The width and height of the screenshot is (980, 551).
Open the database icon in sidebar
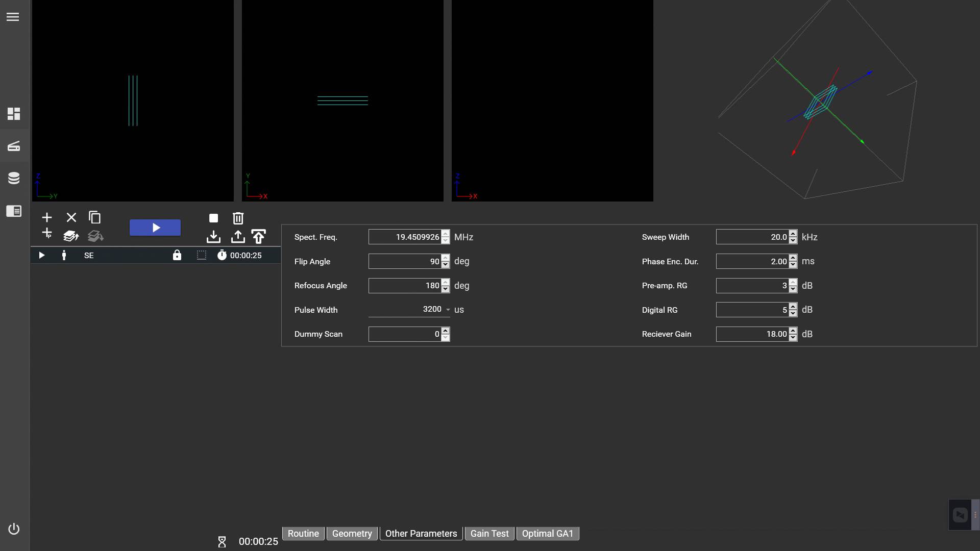tap(14, 178)
